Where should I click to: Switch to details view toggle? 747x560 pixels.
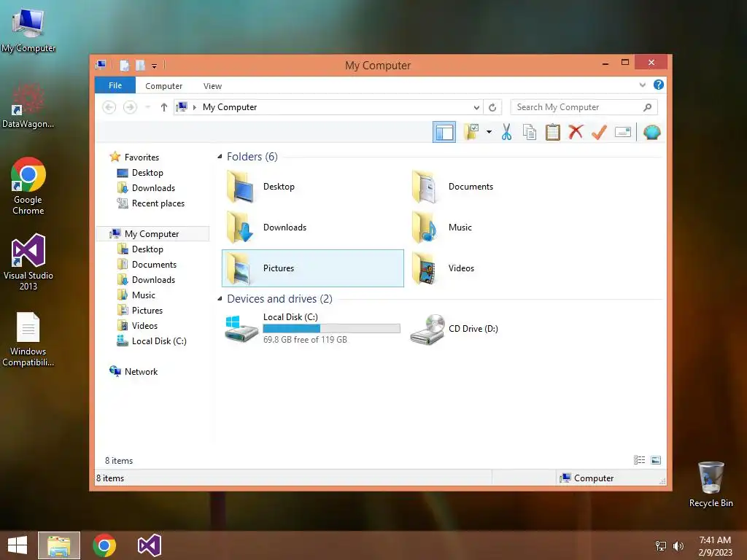click(639, 460)
